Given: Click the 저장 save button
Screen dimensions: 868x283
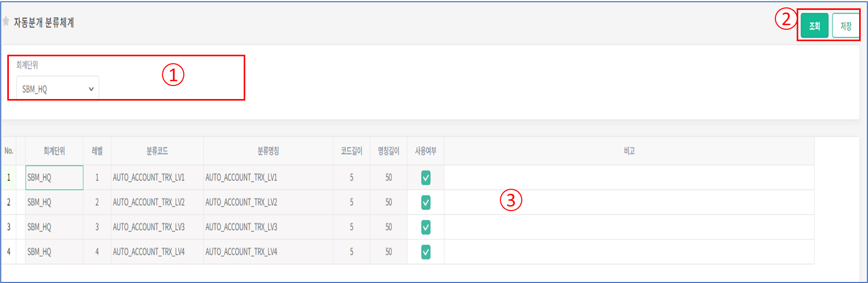Looking at the screenshot, I should pyautogui.click(x=846, y=26).
